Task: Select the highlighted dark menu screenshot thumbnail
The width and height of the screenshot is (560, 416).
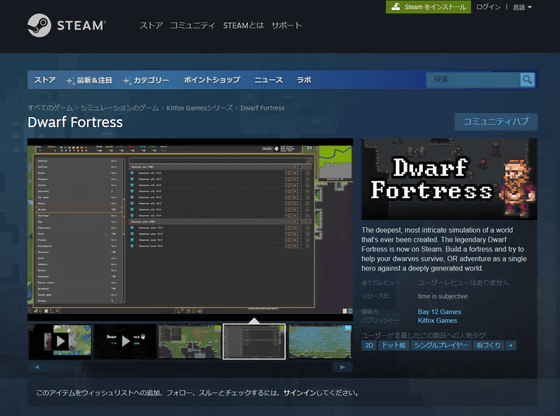Action: point(254,341)
